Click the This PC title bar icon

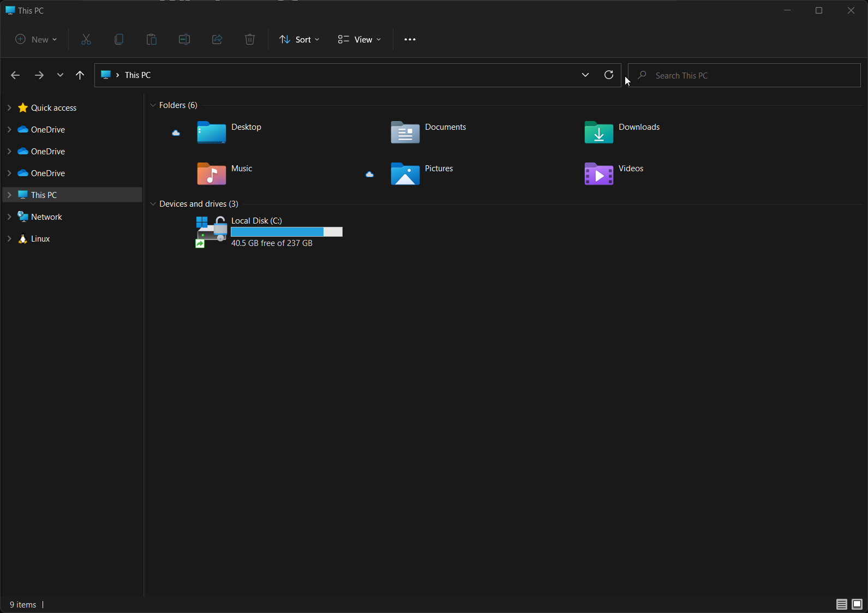tap(10, 10)
